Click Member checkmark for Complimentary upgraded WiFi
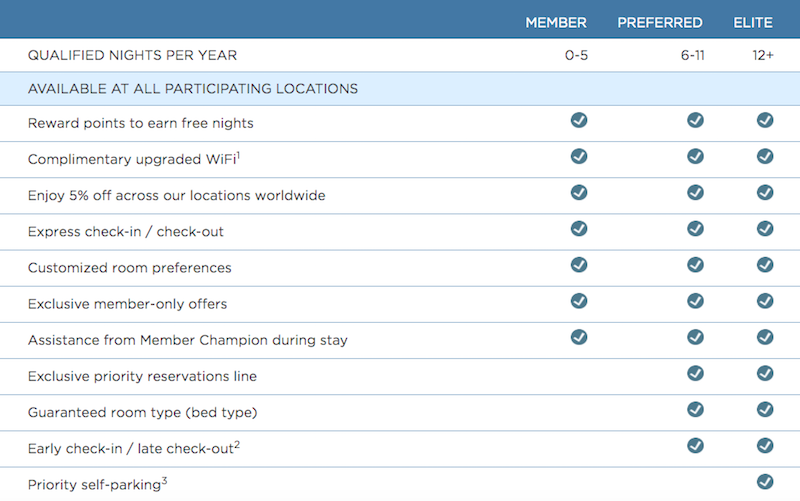This screenshot has width=800, height=501. pyautogui.click(x=579, y=157)
